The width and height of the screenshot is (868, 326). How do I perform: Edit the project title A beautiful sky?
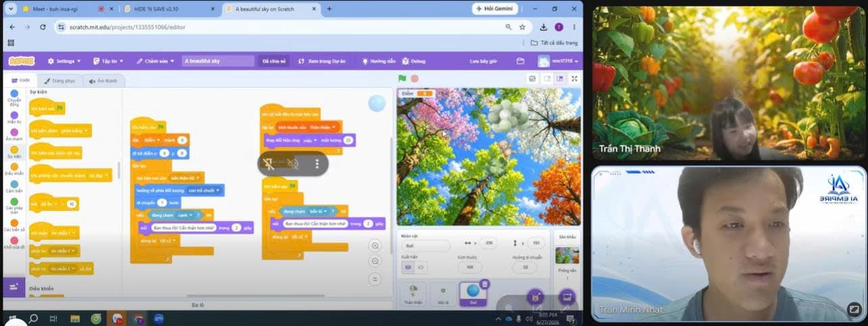(x=218, y=61)
